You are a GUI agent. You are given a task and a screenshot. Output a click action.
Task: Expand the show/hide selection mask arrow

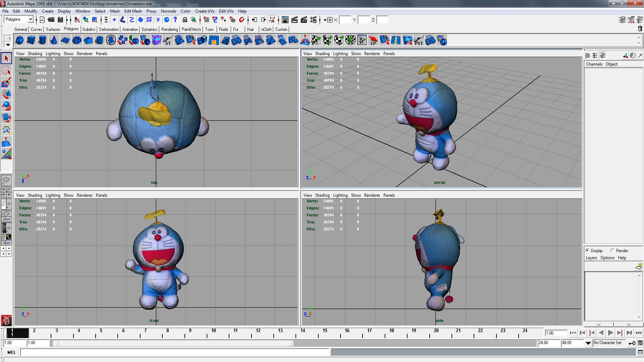(x=106, y=20)
